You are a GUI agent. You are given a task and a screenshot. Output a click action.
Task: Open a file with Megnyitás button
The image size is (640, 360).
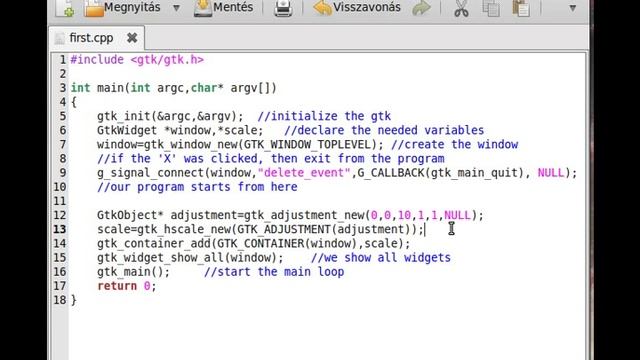(x=122, y=7)
